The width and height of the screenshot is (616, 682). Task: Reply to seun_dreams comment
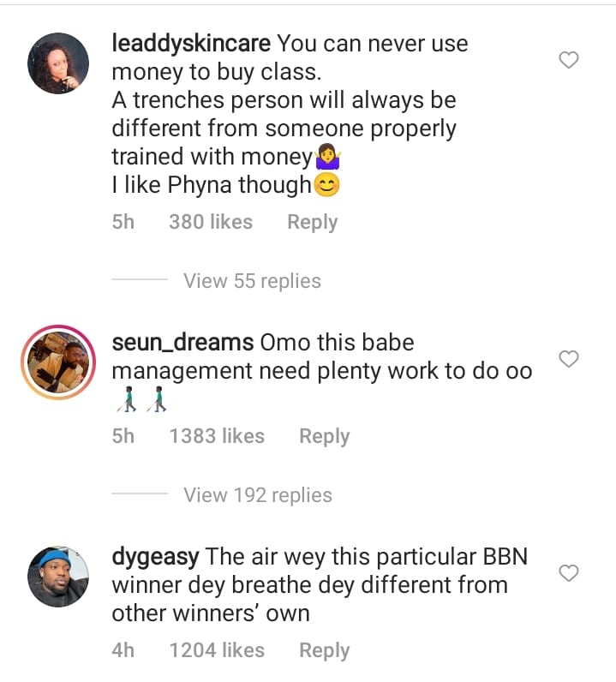(324, 436)
